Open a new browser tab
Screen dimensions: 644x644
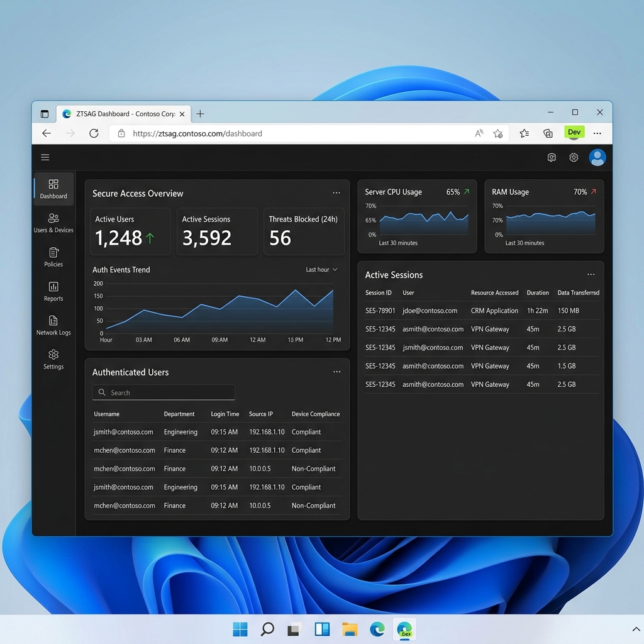point(200,114)
